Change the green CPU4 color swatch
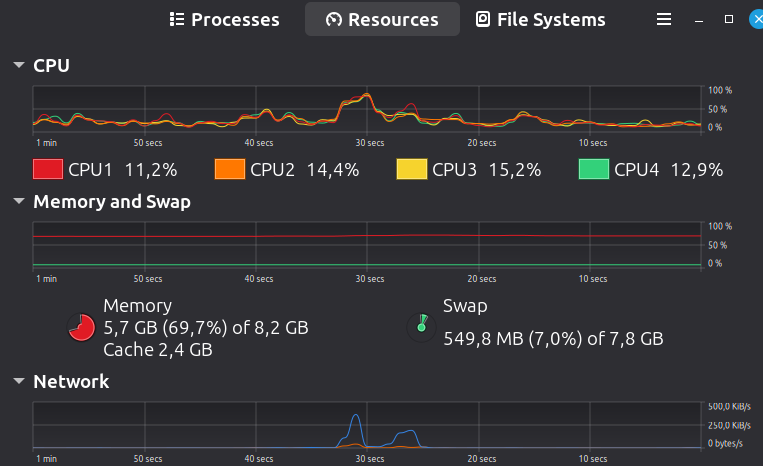 pos(594,169)
